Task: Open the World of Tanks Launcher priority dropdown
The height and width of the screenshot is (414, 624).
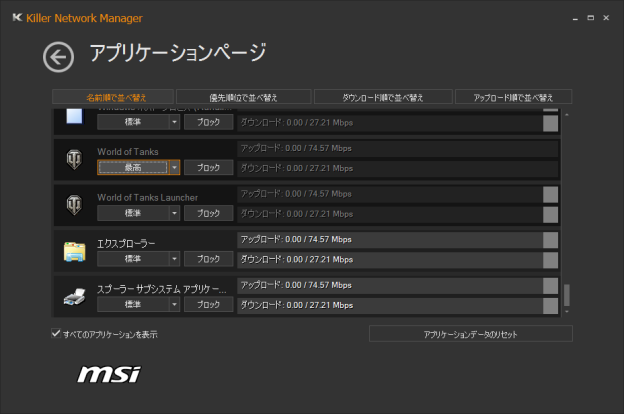Action: tap(174, 213)
